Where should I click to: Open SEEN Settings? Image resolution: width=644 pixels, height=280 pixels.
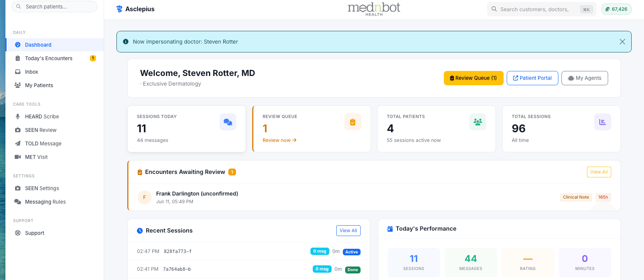click(55, 188)
